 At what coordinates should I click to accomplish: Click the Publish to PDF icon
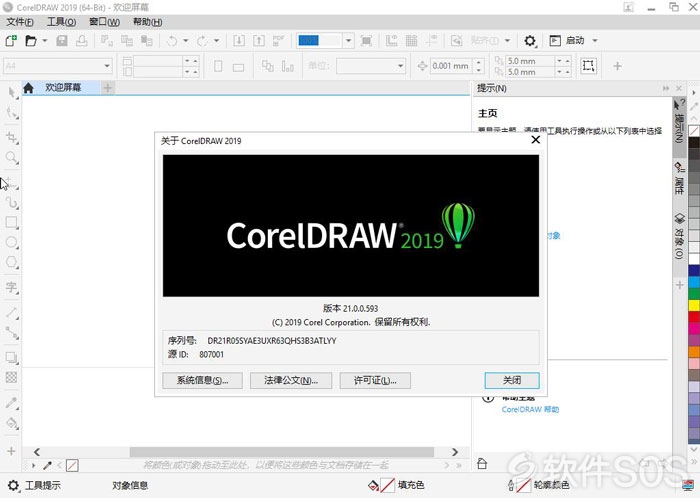pos(278,41)
